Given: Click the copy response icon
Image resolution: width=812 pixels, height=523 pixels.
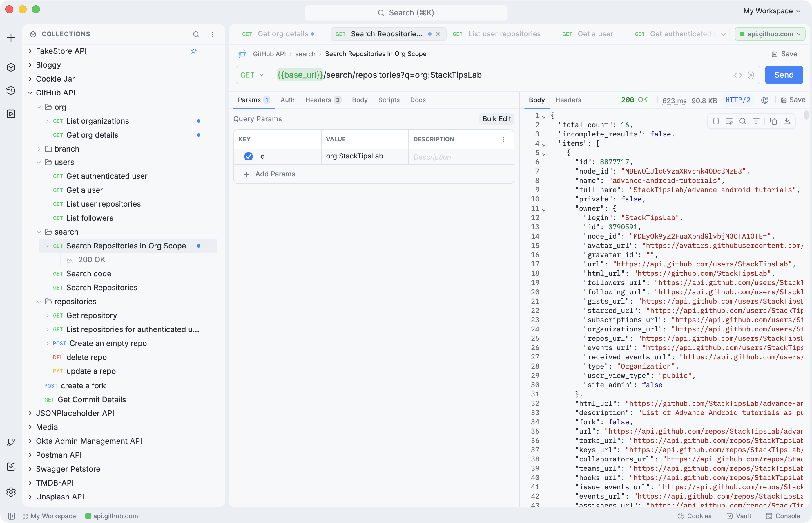Looking at the screenshot, I should (x=773, y=121).
